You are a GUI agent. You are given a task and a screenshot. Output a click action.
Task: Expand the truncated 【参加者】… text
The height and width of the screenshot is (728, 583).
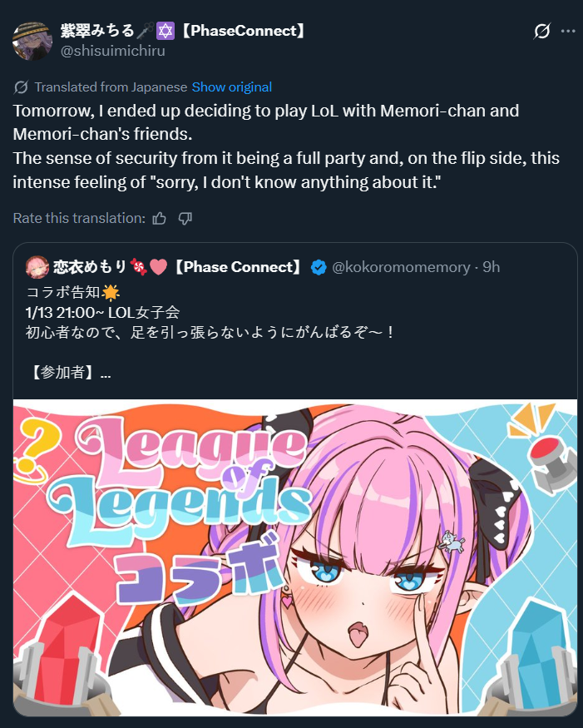69,373
